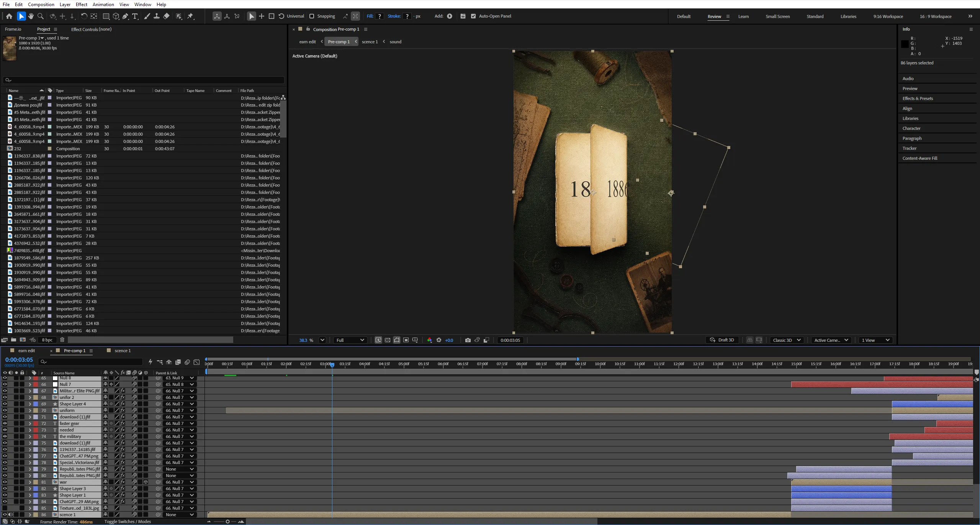Toggle the Draft 3D button

722,340
